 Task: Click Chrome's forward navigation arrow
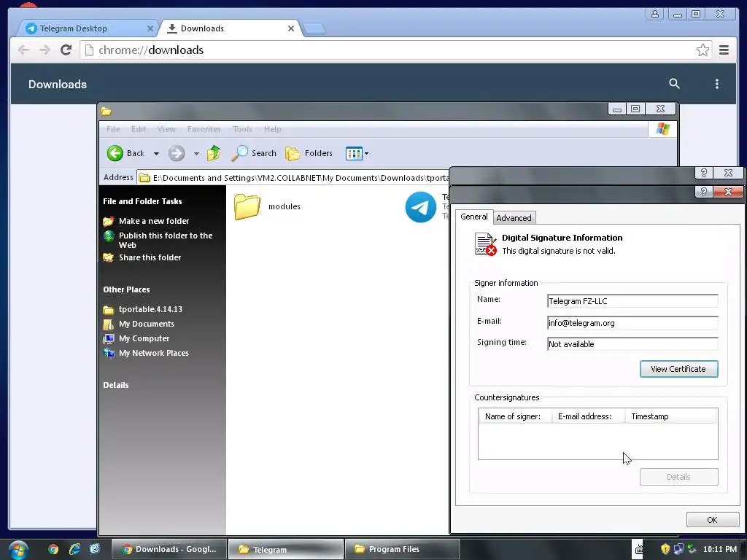pyautogui.click(x=44, y=50)
